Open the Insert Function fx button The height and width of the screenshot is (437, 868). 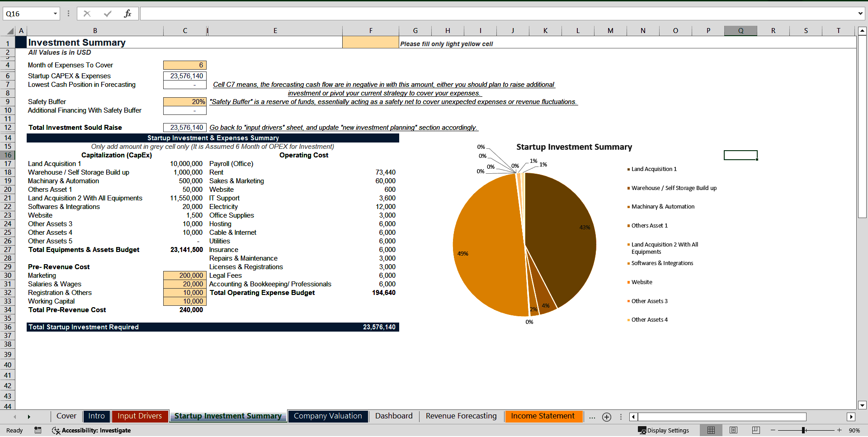click(x=127, y=14)
